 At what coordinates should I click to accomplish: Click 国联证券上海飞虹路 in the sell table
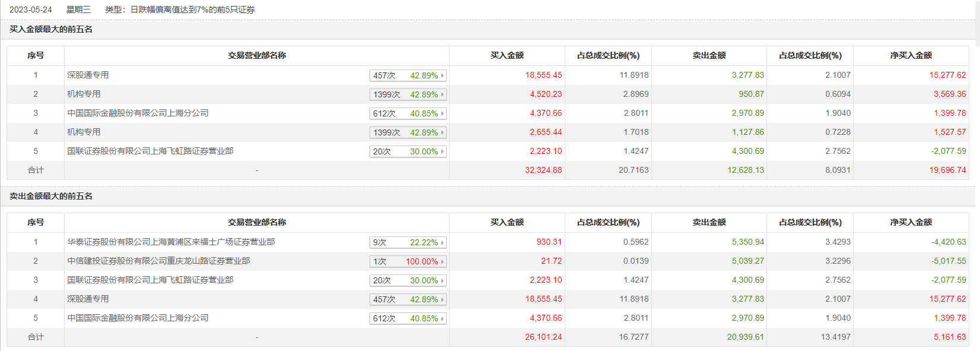150,280
